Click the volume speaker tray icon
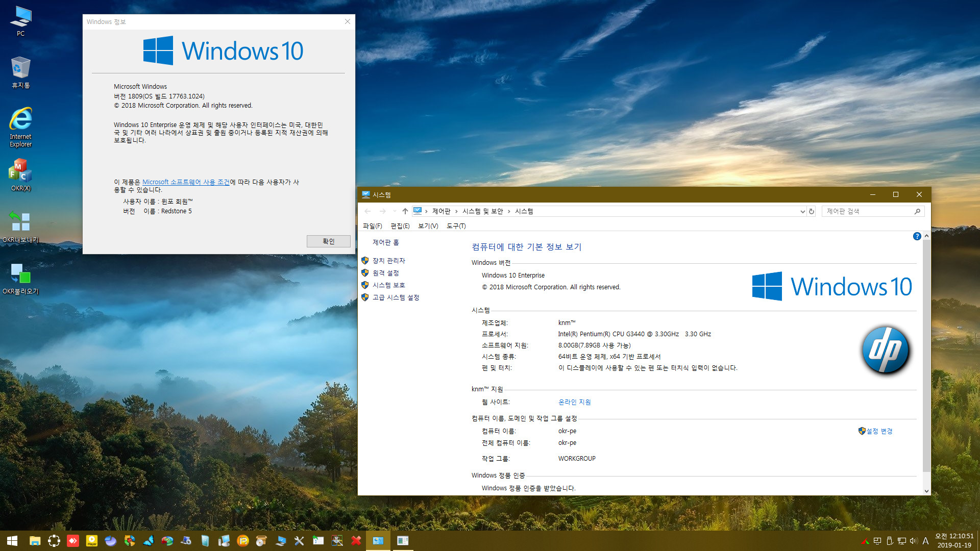The width and height of the screenshot is (980, 551). pyautogui.click(x=913, y=541)
